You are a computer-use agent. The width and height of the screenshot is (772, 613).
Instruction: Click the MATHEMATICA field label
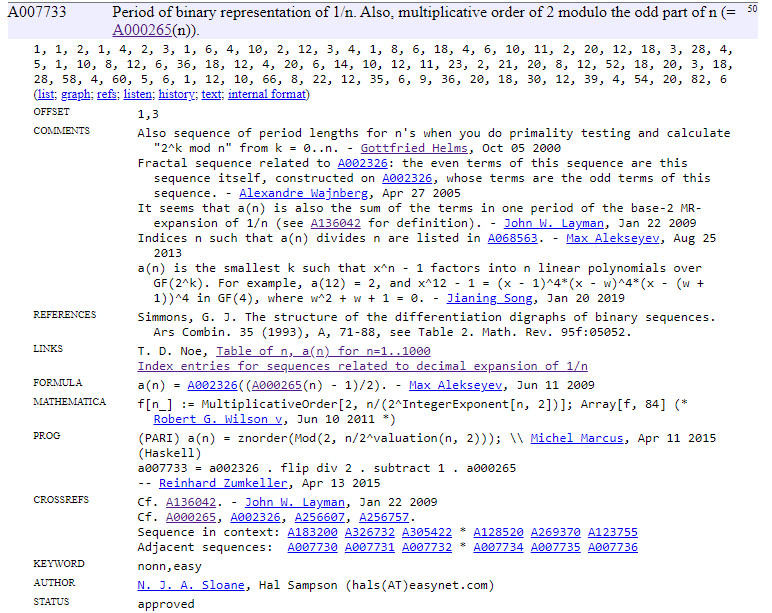point(69,402)
